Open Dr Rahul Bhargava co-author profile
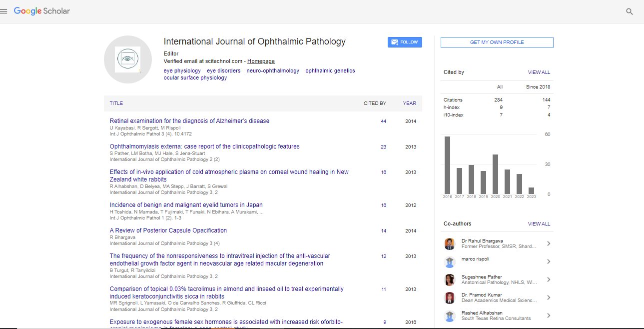 [482, 240]
